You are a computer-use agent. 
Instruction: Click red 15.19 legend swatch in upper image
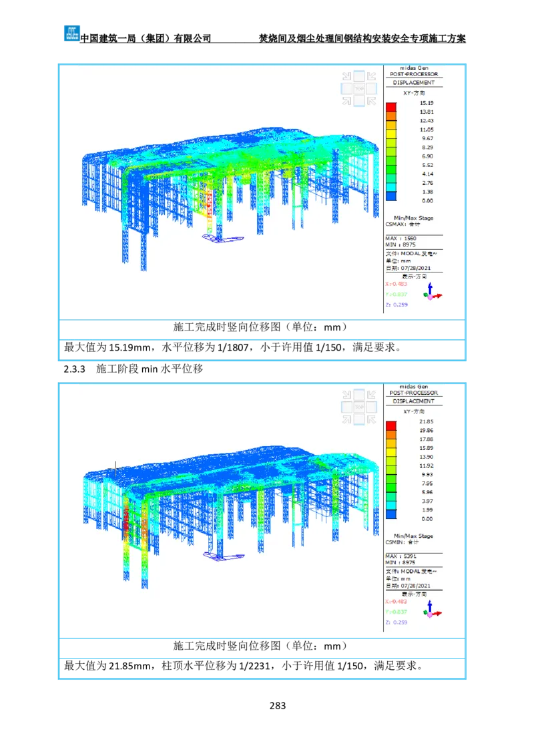[391, 108]
